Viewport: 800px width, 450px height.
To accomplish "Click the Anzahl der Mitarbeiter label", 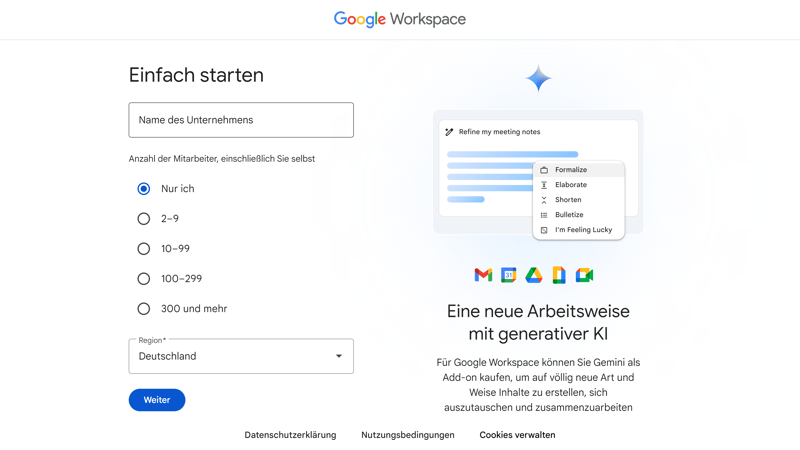I will coord(221,159).
